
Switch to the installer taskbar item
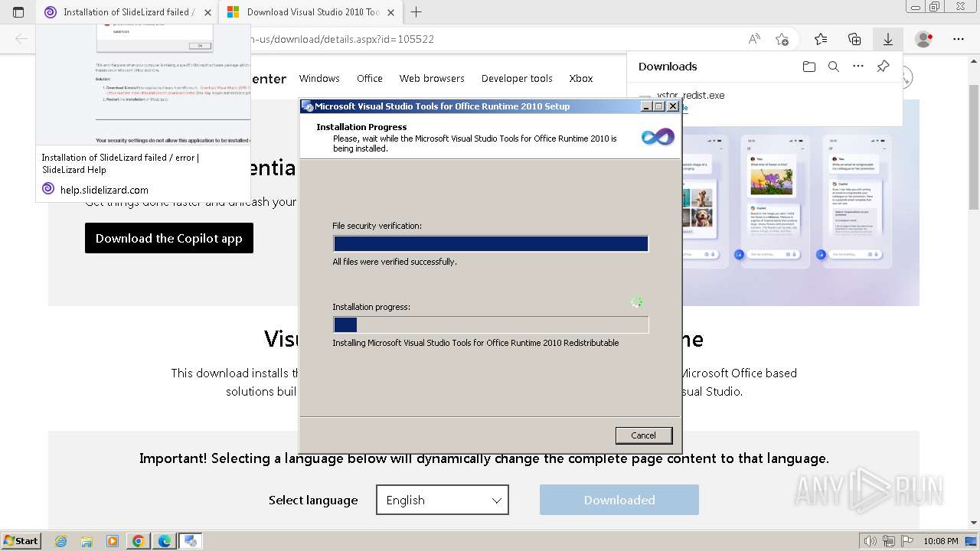tap(191, 541)
